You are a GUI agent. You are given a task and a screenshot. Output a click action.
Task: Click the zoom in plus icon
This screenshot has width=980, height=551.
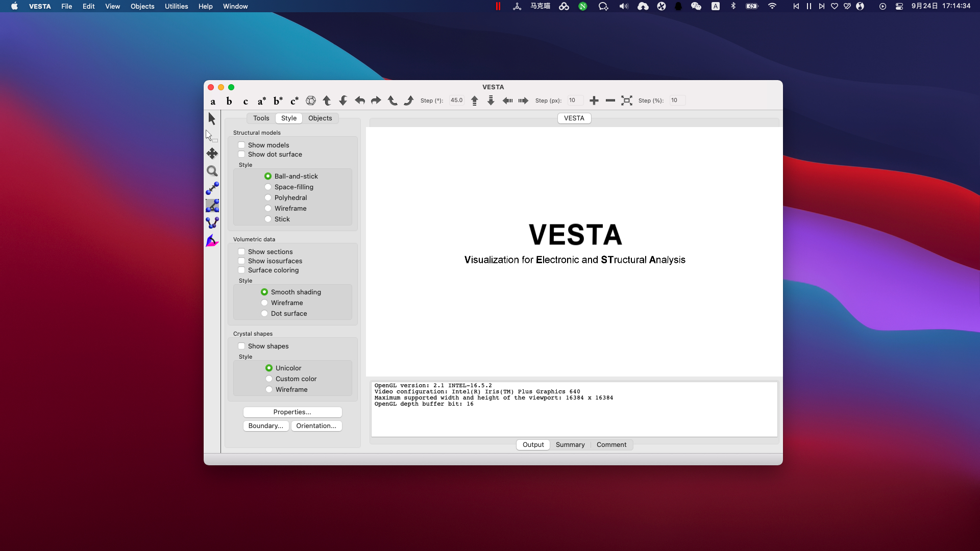594,101
